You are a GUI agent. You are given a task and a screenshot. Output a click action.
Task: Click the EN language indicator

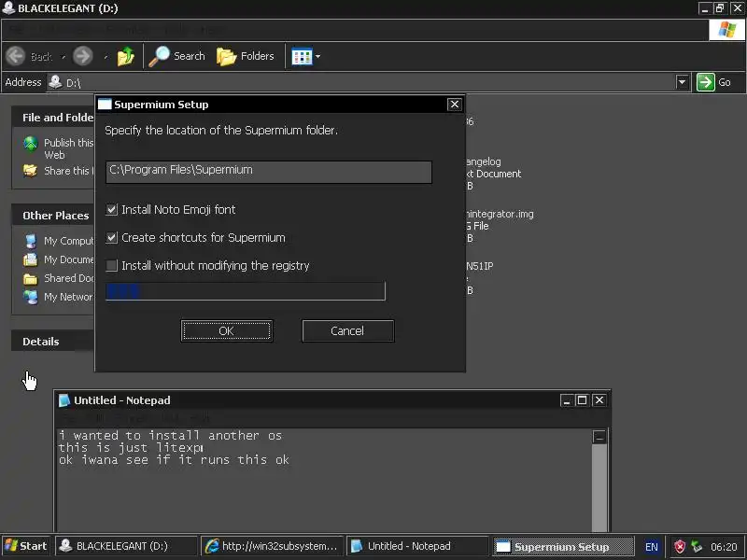(651, 547)
